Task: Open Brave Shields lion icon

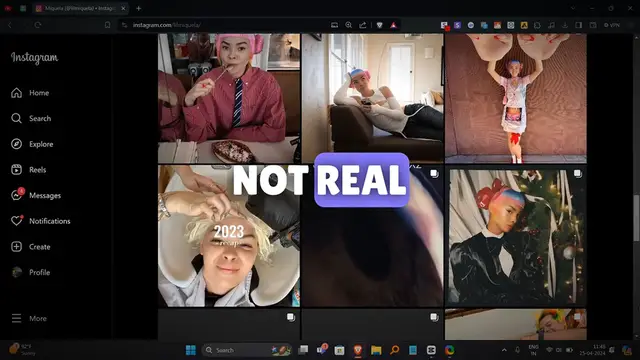Action: [x=380, y=25]
